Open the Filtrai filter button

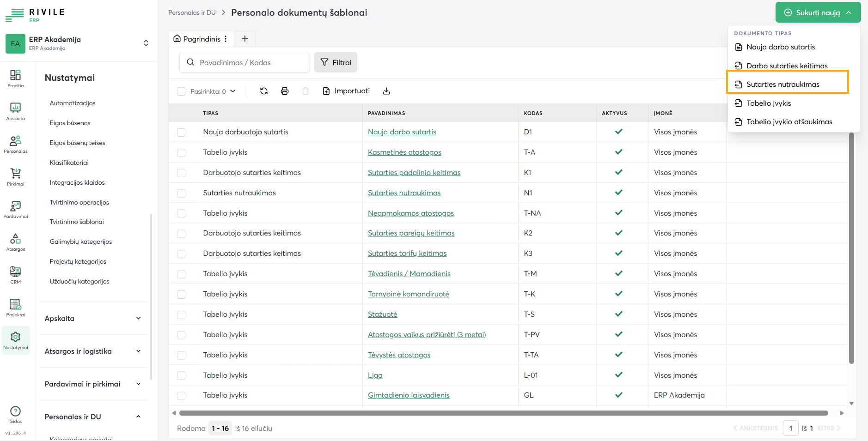336,62
